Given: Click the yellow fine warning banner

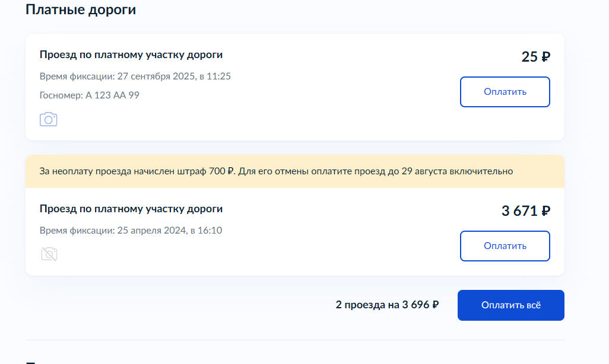Looking at the screenshot, I should (295, 171).
